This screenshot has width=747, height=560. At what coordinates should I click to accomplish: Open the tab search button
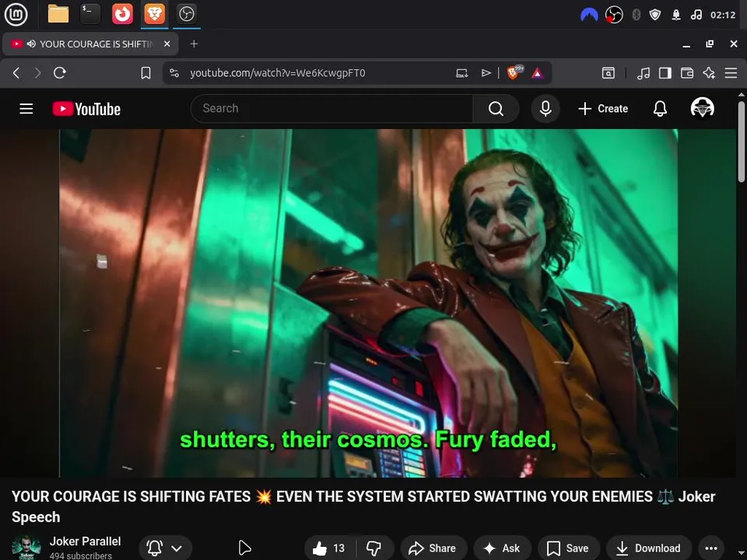click(x=608, y=73)
